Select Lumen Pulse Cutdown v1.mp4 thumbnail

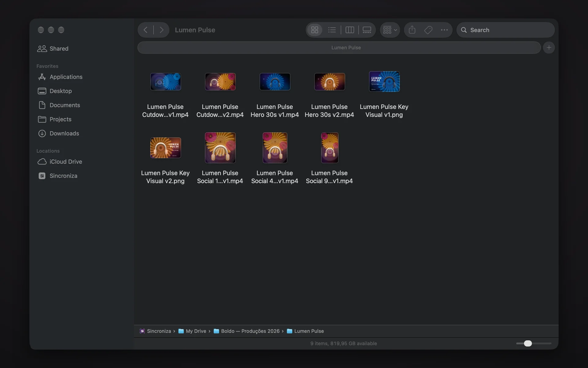tap(165, 82)
